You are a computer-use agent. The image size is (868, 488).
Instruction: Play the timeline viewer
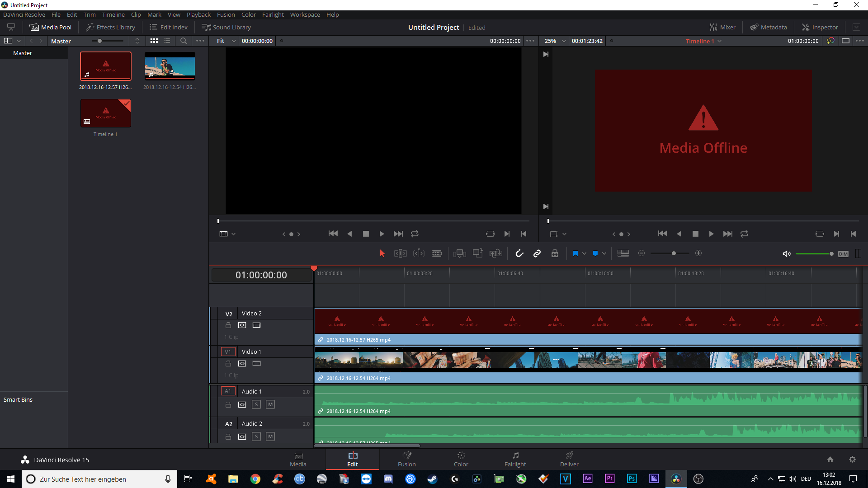click(x=711, y=234)
